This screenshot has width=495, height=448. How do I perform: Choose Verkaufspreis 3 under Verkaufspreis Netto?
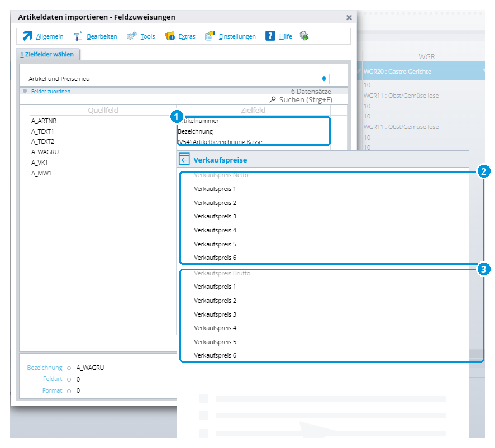tap(215, 216)
